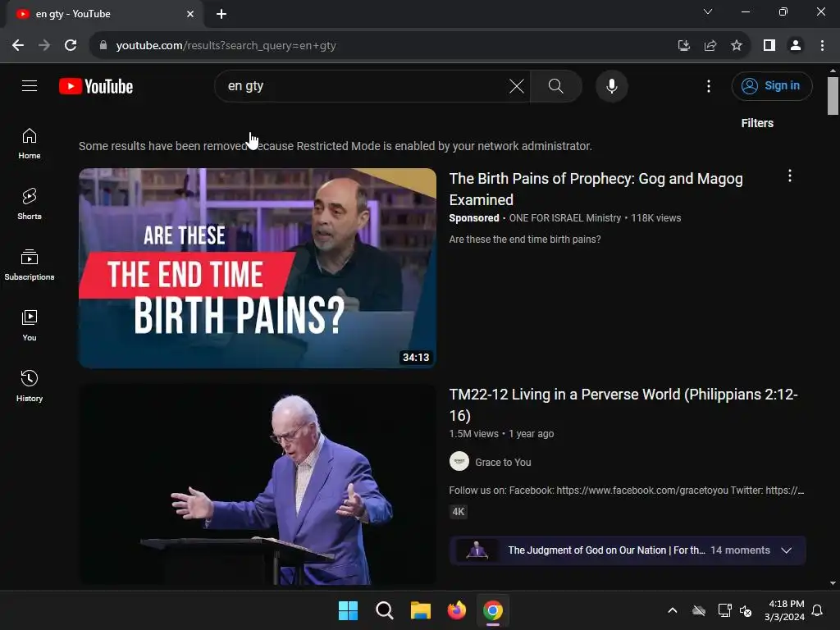Click the muted volume tray icon
This screenshot has height=630, width=840.
(746, 610)
